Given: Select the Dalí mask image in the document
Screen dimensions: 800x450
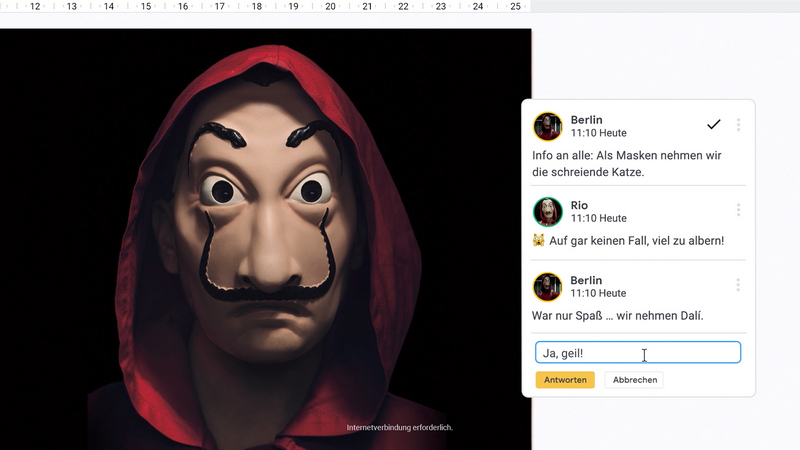Looking at the screenshot, I should [x=265, y=239].
